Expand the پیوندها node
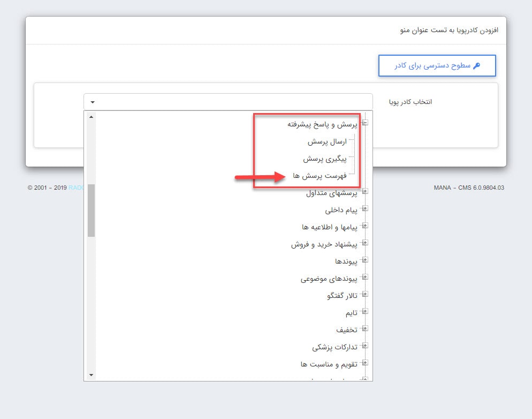This screenshot has height=419, width=532. coord(365,260)
